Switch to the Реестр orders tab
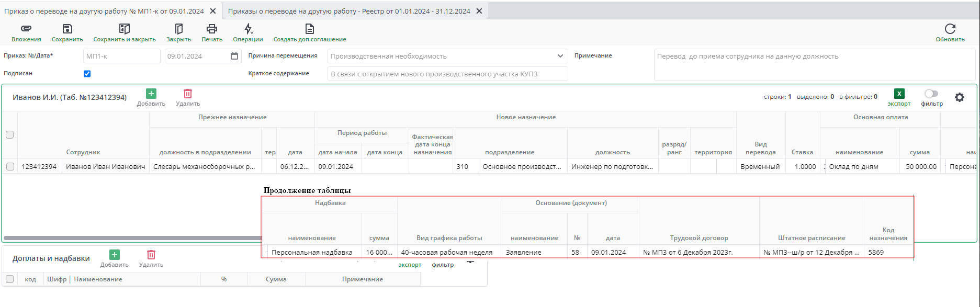 [x=349, y=11]
